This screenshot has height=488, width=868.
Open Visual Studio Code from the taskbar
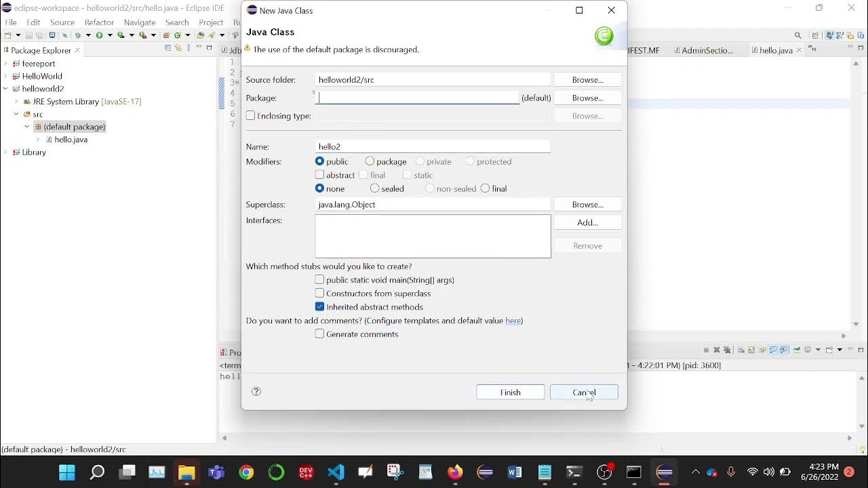tap(336, 472)
